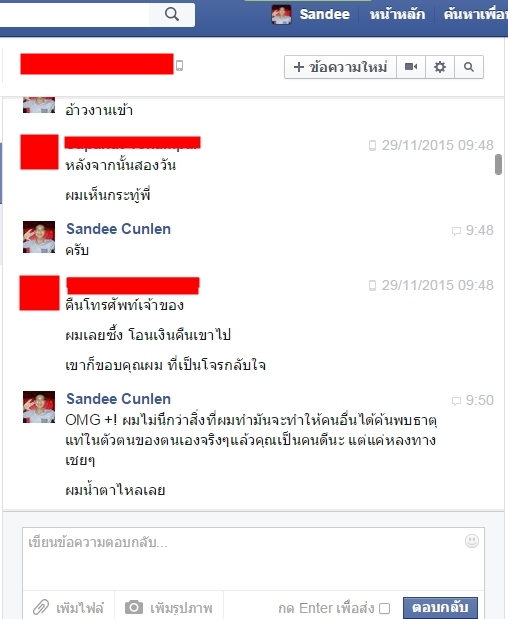Viewport: 508px width, 619px height.
Task: Click the paperclip add file icon
Action: [41, 607]
